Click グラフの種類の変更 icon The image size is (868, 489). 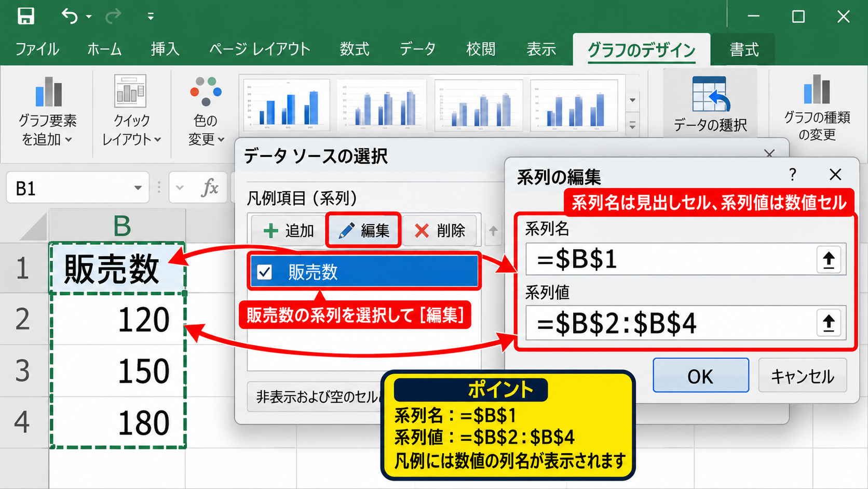(x=817, y=89)
